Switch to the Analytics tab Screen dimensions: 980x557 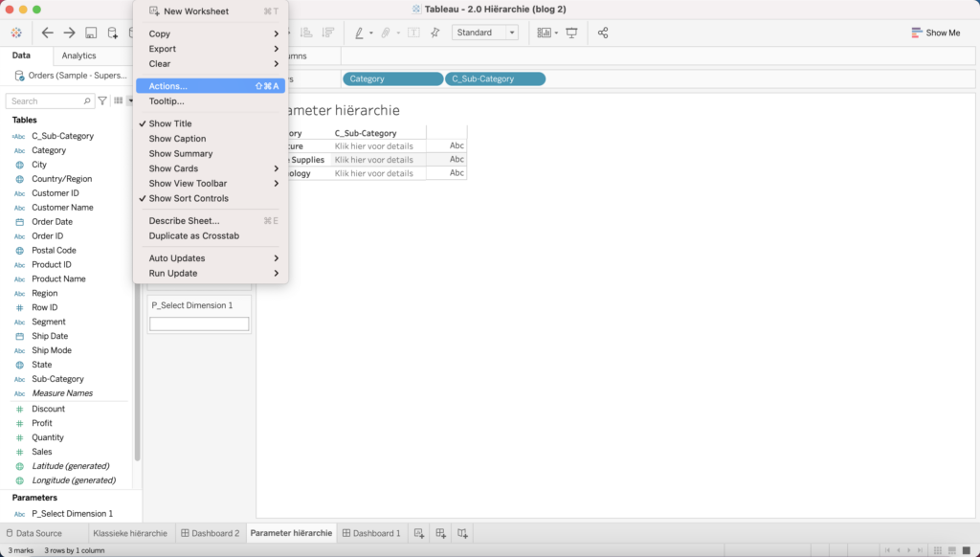(79, 56)
